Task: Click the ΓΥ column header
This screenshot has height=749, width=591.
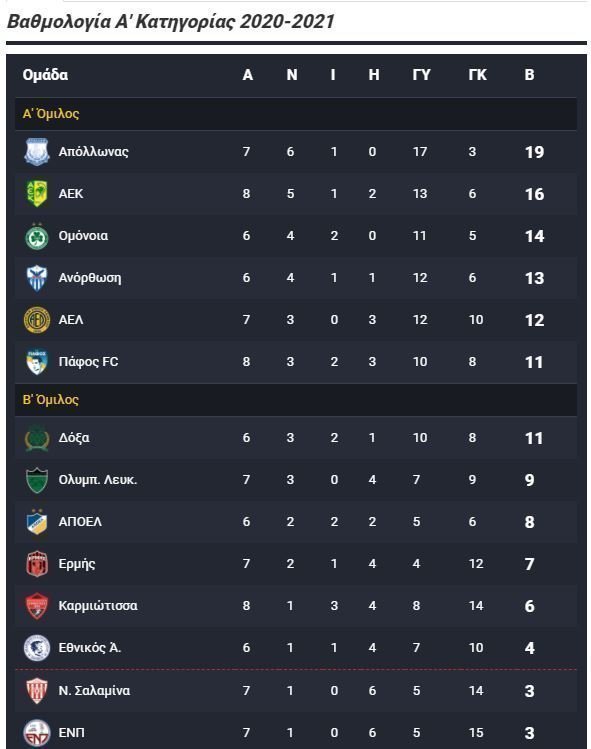Action: pyautogui.click(x=421, y=75)
